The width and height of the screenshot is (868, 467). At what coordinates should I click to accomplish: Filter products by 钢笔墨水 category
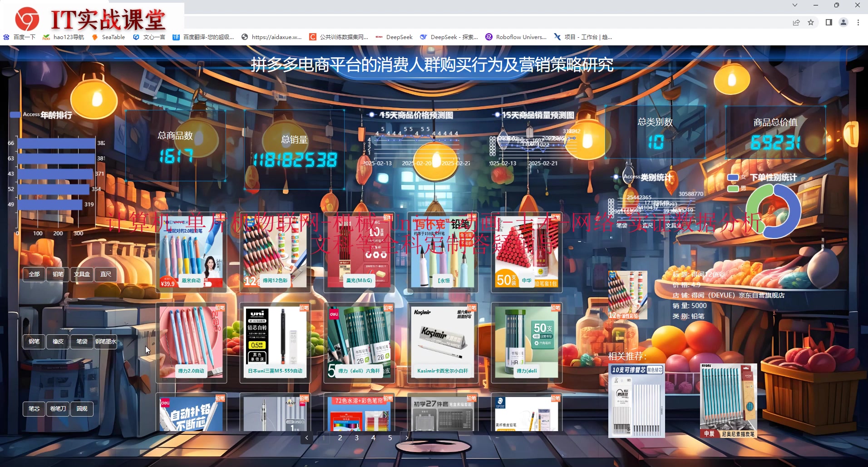click(106, 341)
